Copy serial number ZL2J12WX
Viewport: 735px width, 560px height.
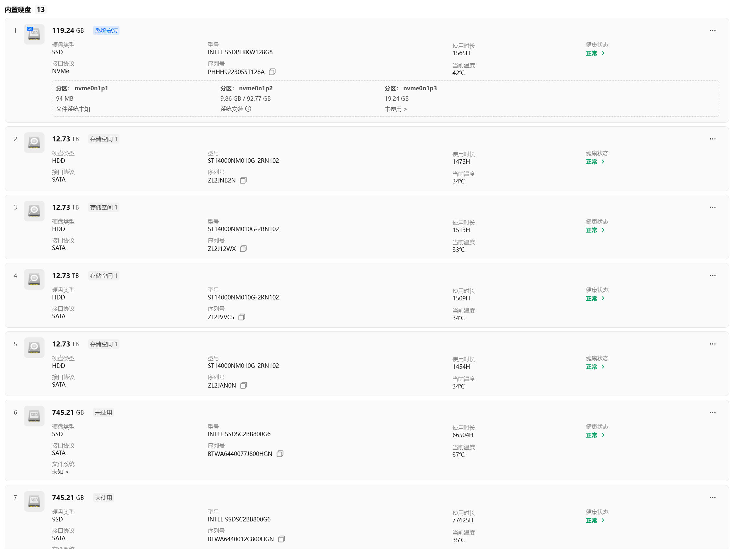(x=243, y=249)
